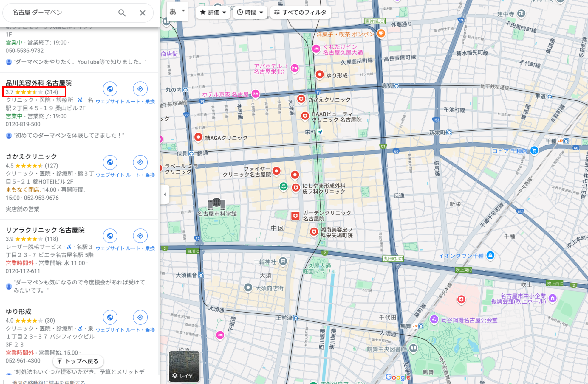The width and height of the screenshot is (588, 384).
Task: Click the ロピア 千種店 shopping pin
Action: (x=534, y=150)
